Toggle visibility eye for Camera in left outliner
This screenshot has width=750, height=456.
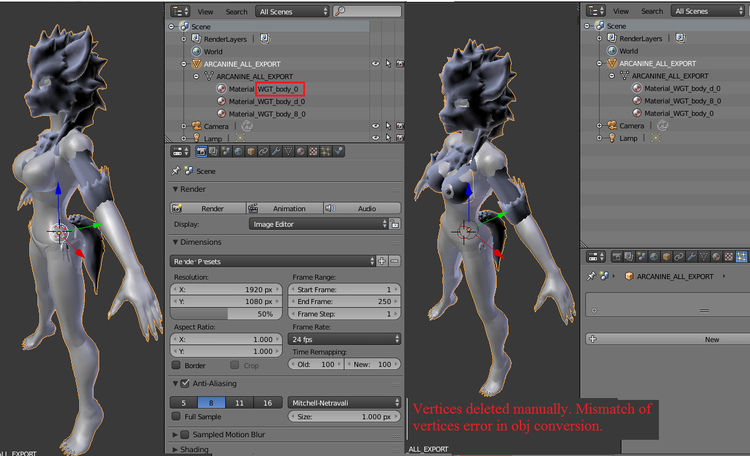coord(375,126)
